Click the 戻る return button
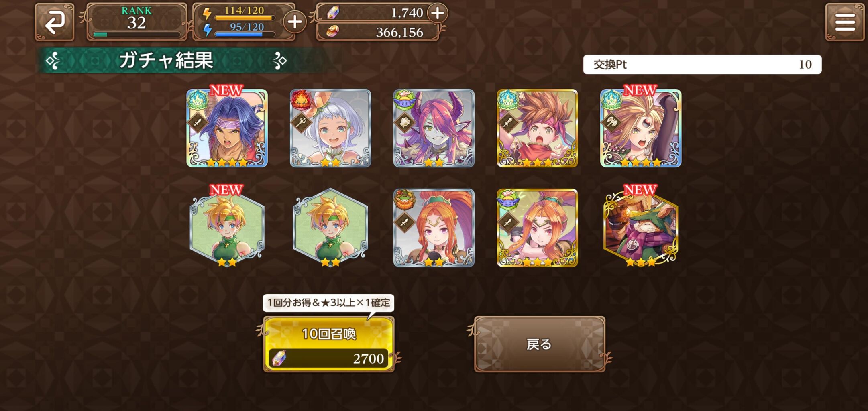Image resolution: width=868 pixels, height=411 pixels. (x=540, y=344)
